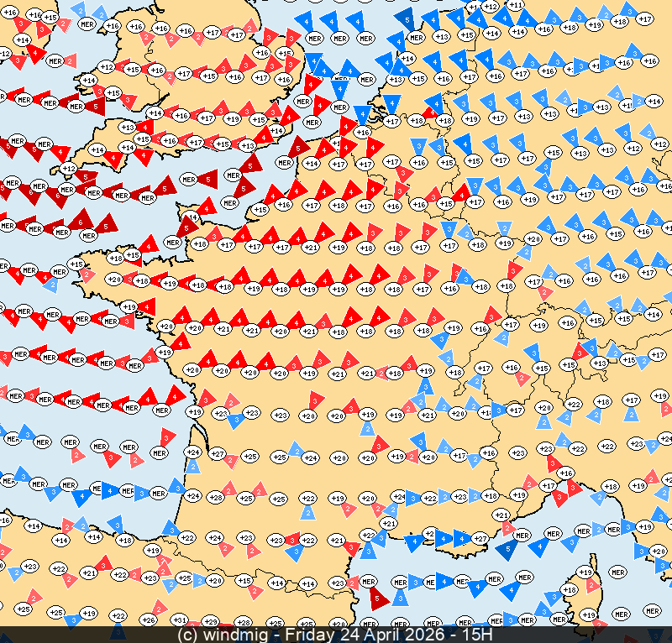The image size is (672, 643).
Task: Select the dark red force 6 arrow west of Brittany
Action: pos(81,221)
